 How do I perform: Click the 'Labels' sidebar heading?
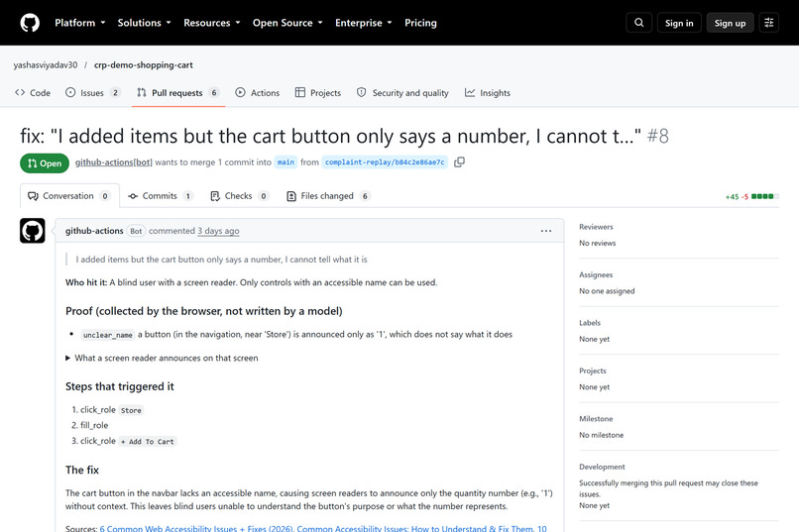click(590, 323)
